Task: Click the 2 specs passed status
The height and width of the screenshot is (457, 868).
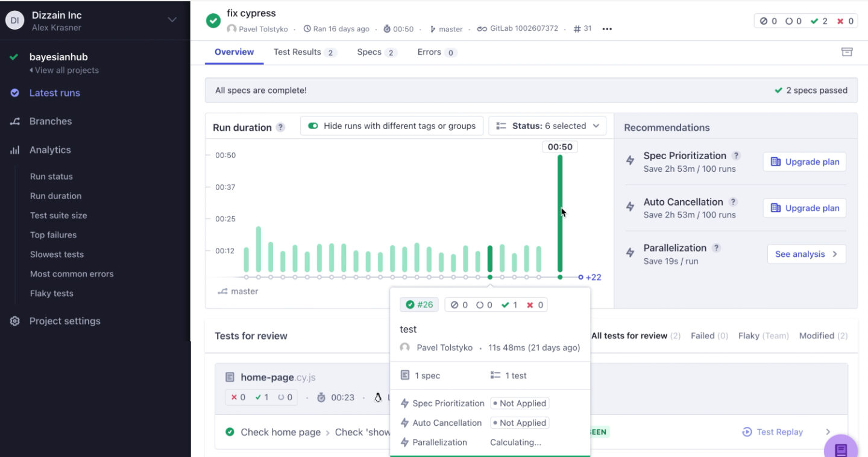Action: pos(811,90)
